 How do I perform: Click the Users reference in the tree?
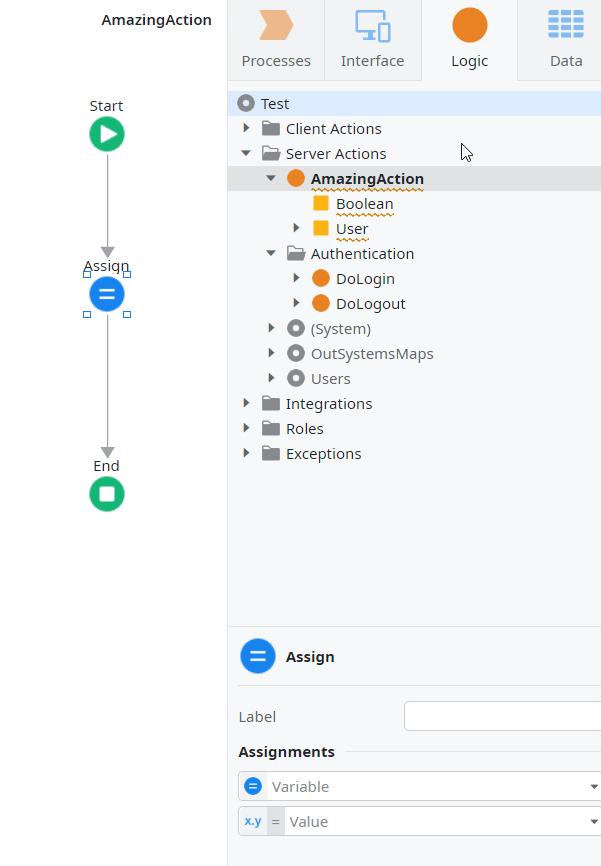click(x=330, y=378)
